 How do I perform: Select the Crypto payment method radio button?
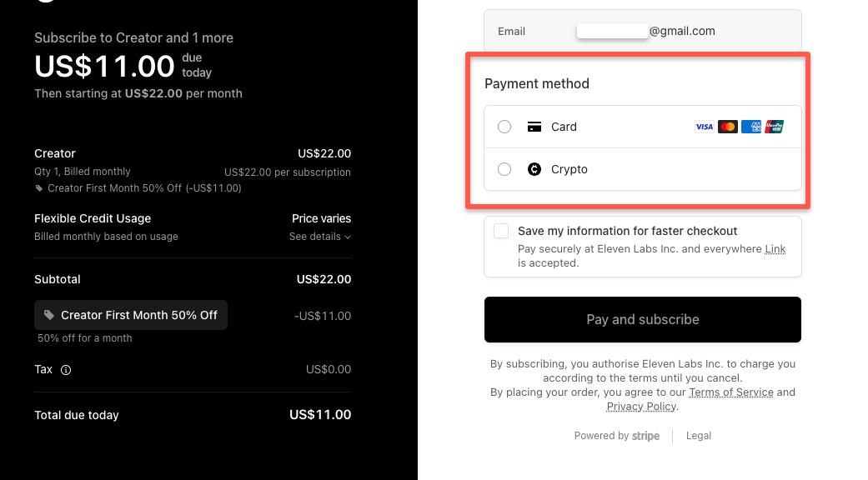pos(504,169)
